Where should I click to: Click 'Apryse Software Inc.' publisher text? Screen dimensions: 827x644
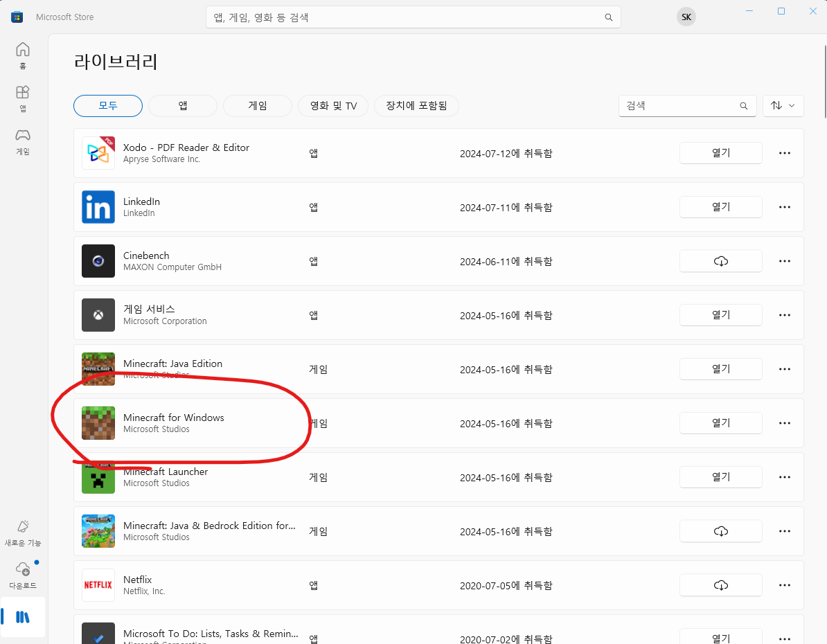[162, 159]
